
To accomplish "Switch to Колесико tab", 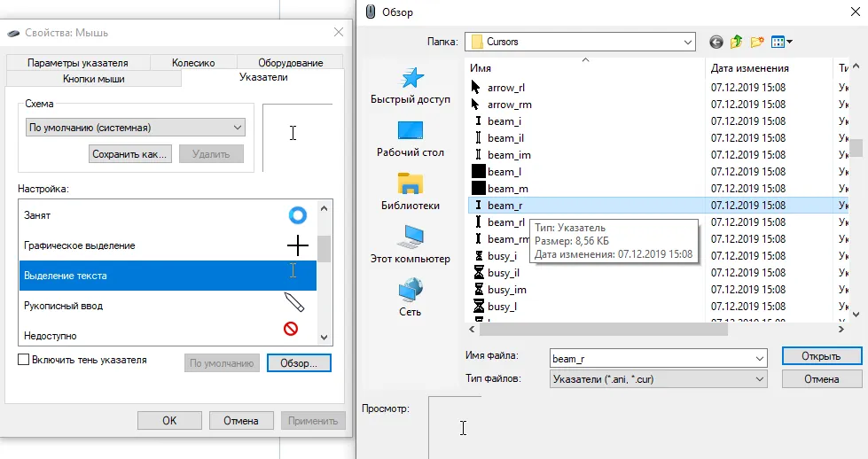I will [x=193, y=63].
